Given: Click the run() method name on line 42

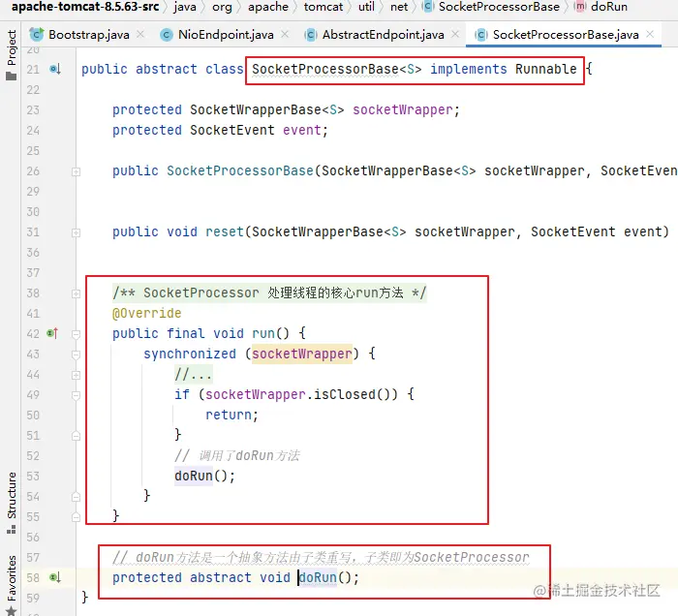Looking at the screenshot, I should pos(263,333).
